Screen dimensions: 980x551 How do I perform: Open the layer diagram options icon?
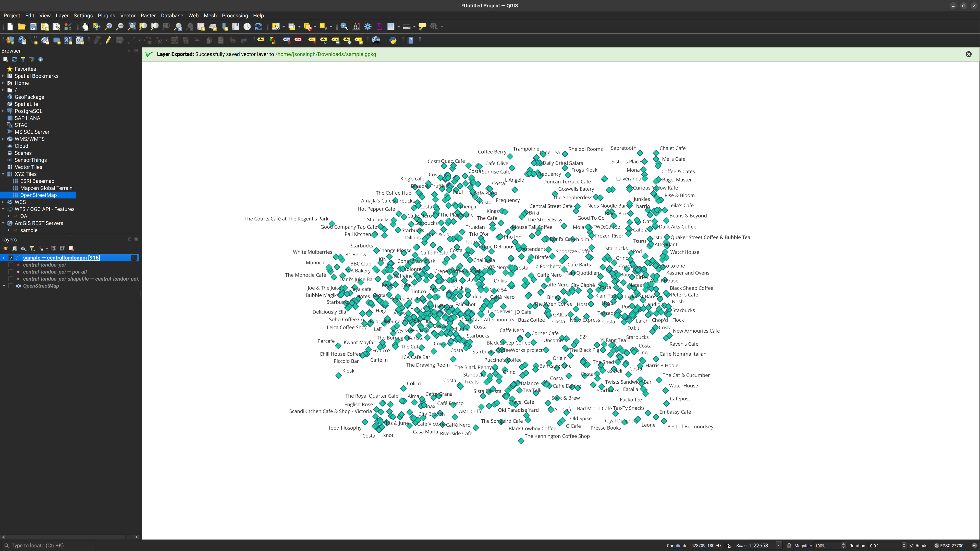[x=272, y=40]
